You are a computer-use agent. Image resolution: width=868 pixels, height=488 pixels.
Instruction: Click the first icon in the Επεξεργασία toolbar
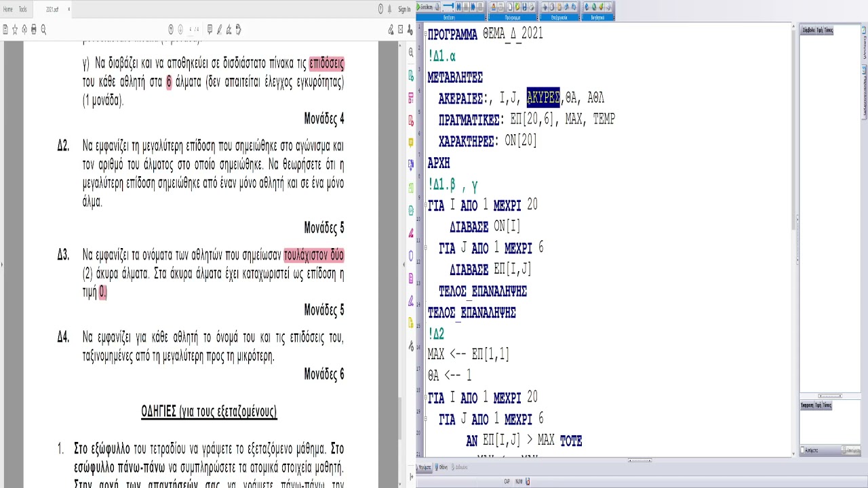pyautogui.click(x=545, y=7)
